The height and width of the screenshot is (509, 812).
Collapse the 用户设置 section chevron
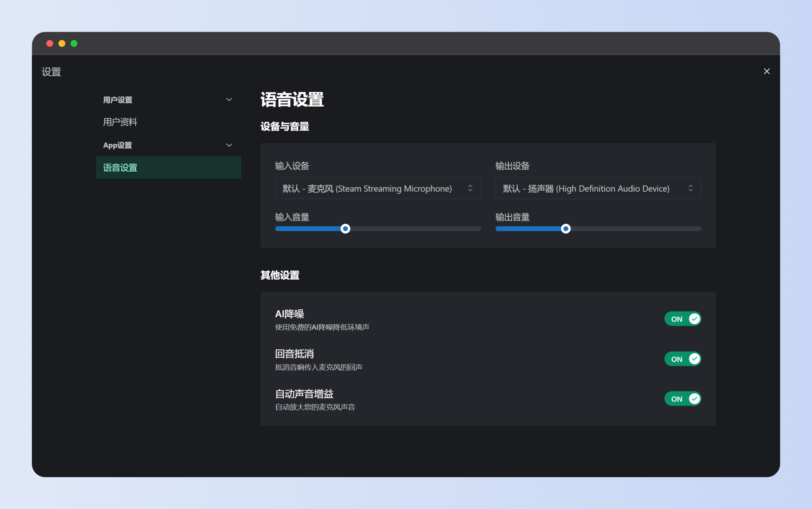point(229,100)
